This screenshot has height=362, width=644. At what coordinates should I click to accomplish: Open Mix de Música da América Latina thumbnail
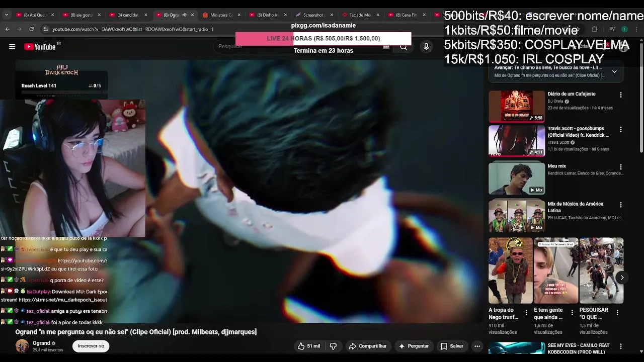[517, 216]
